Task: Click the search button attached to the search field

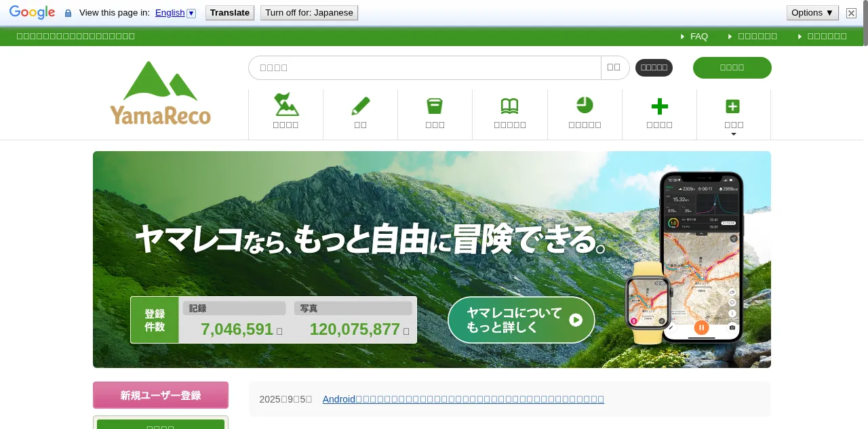Action: click(x=614, y=68)
